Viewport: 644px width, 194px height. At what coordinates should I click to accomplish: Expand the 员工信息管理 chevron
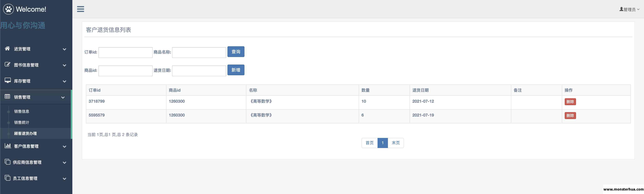click(64, 179)
